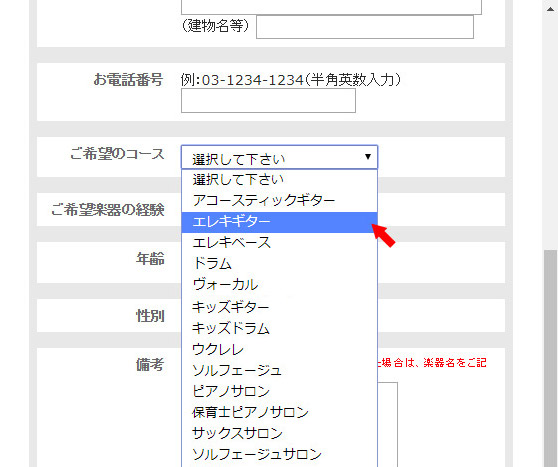
Task: Pick ピアノサロン from the list
Action: pos(279,392)
